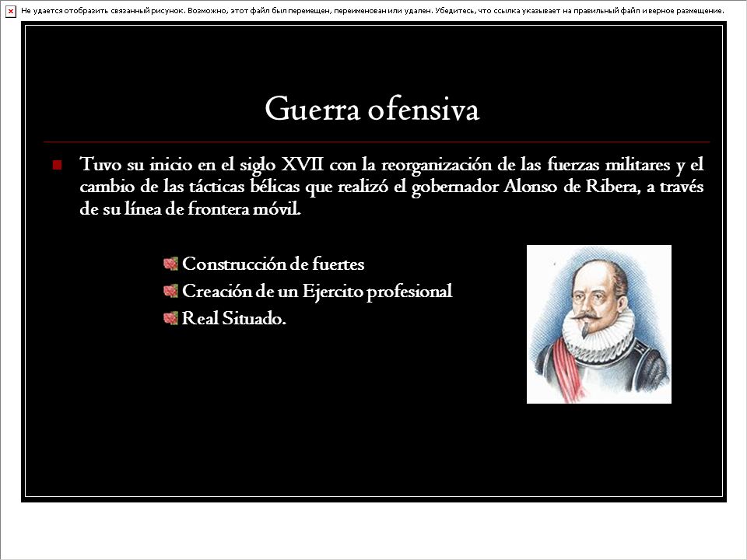Select the portrait image of Alonso de Ribera

(599, 324)
